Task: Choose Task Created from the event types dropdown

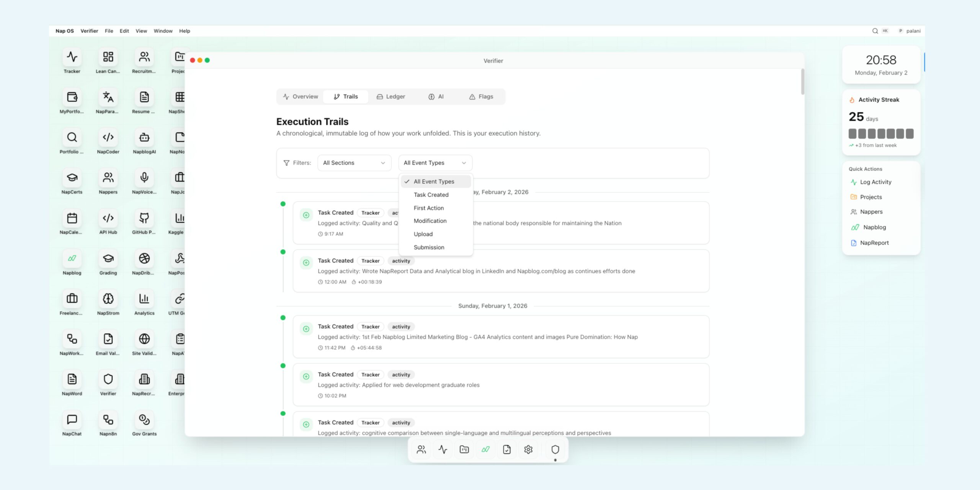Action: (x=431, y=194)
